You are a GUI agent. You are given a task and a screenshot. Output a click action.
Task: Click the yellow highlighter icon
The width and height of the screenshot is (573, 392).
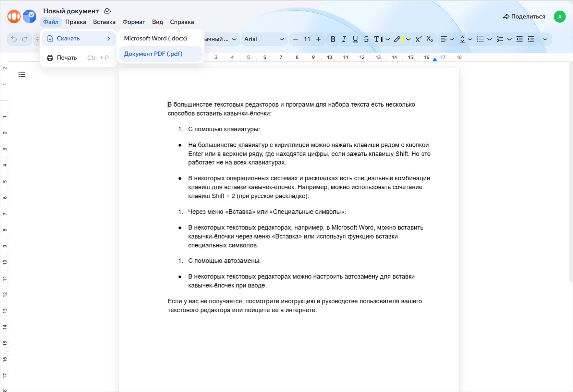coord(398,39)
